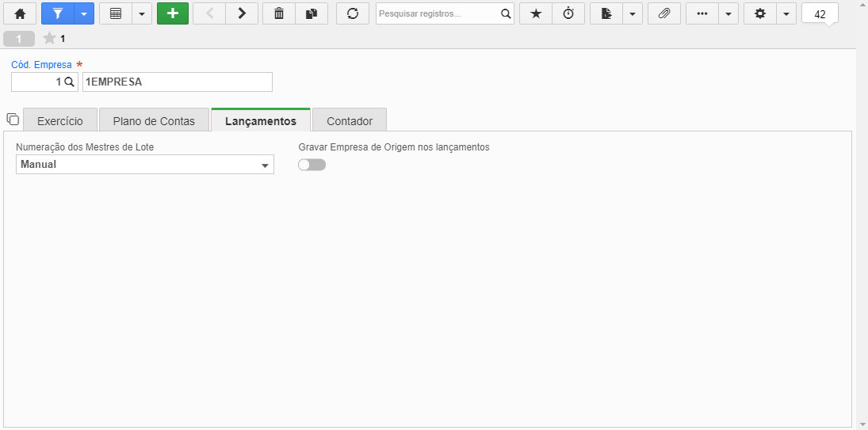Select the Contador tab
868x430 pixels.
coord(350,121)
